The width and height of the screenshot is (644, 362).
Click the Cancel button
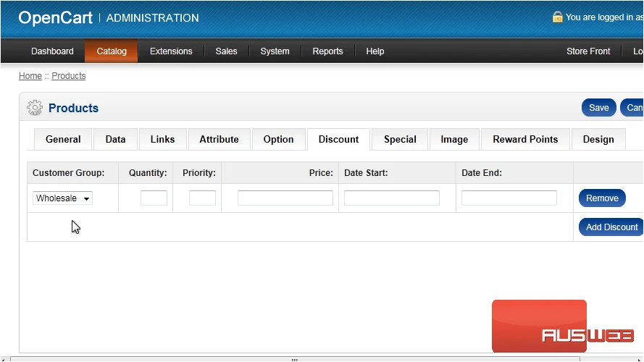coord(632,108)
